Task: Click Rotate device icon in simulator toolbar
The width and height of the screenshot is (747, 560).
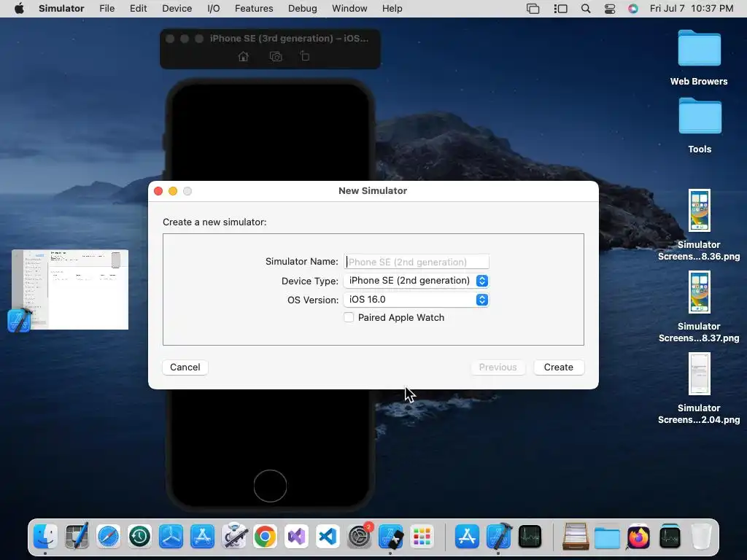Action: click(305, 56)
